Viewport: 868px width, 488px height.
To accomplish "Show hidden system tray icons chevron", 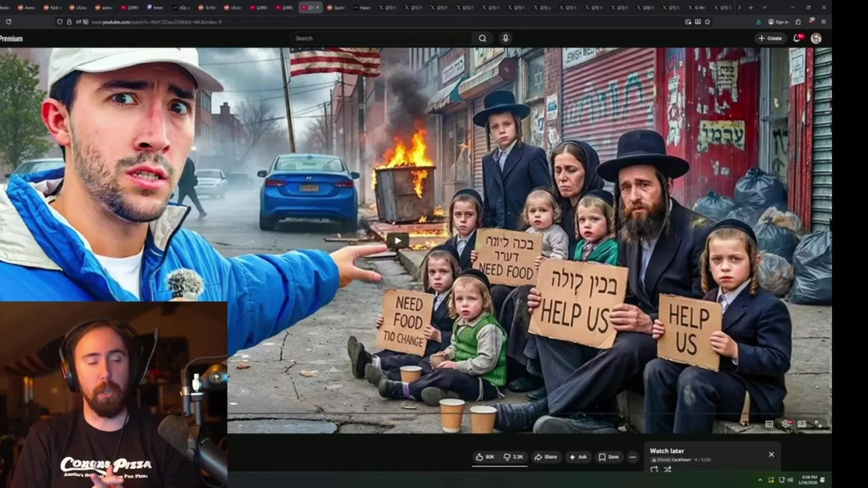I will (x=760, y=480).
